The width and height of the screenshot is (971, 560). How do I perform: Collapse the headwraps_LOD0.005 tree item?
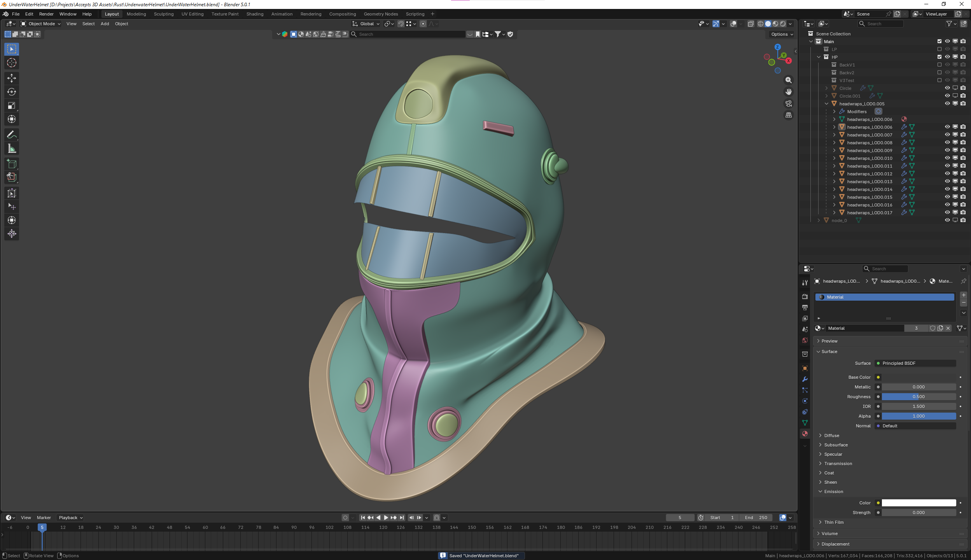(826, 104)
